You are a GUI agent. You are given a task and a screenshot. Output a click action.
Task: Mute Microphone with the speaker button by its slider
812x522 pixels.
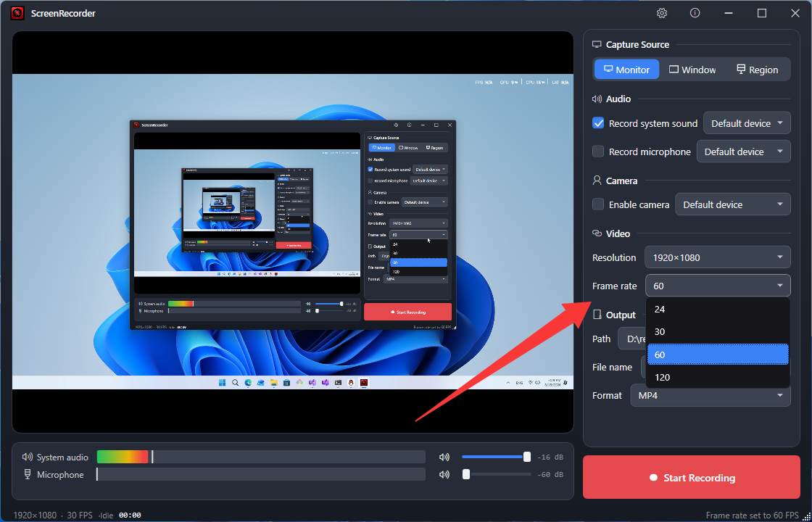[444, 474]
